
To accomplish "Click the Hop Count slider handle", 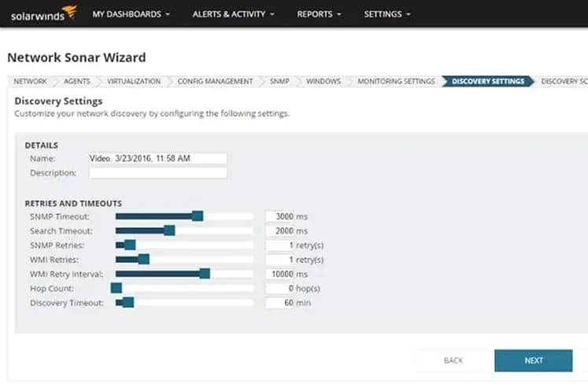I will [x=116, y=288].
